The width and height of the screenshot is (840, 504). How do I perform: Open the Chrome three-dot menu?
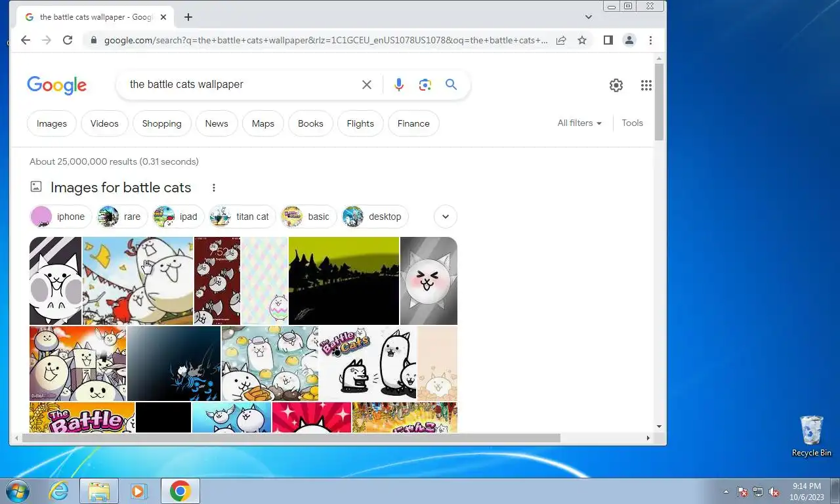[x=650, y=40]
